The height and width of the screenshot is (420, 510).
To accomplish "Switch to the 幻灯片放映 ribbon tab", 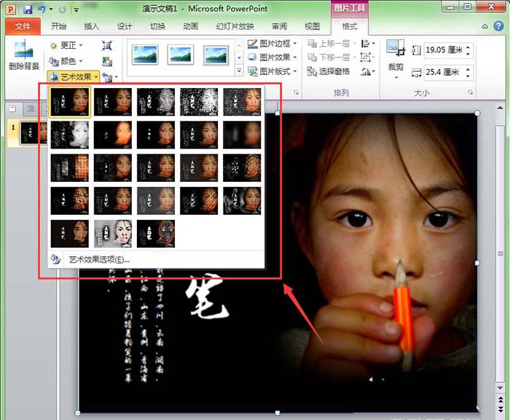I will point(235,26).
